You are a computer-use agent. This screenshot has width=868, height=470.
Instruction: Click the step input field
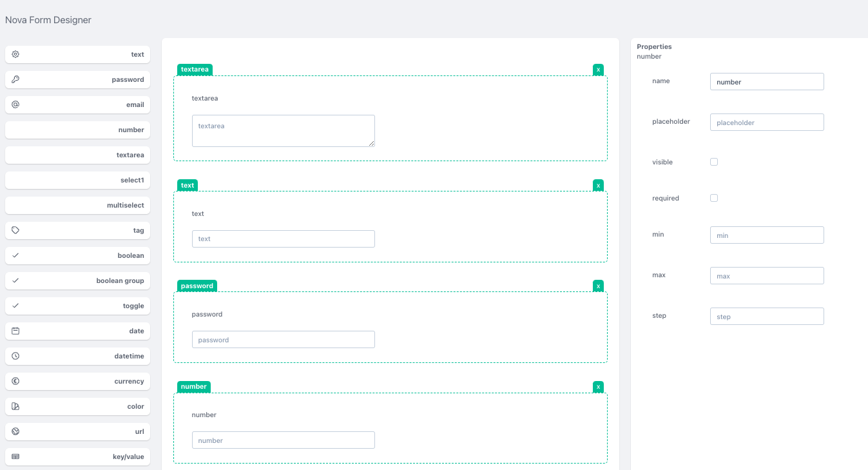pyautogui.click(x=767, y=317)
